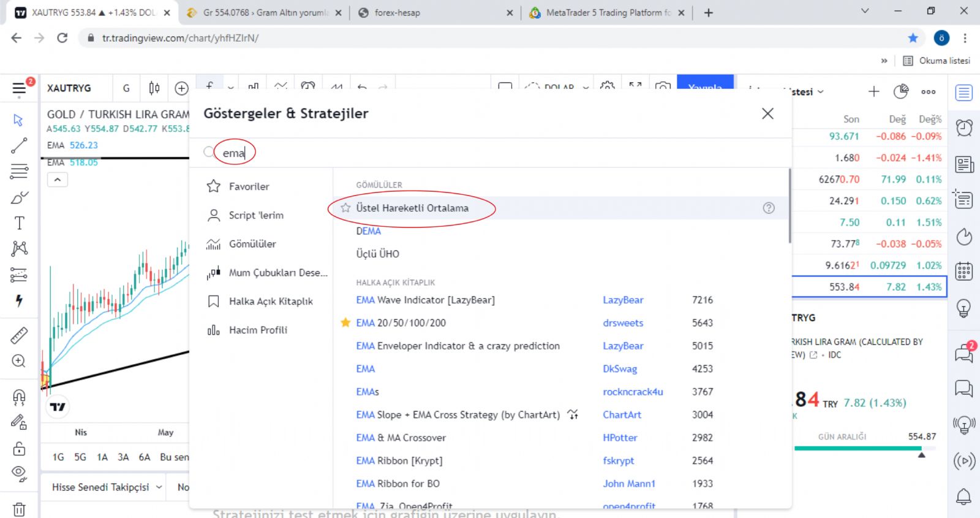980x518 pixels.
Task: Select the brush drawing tool
Action: coord(19,197)
